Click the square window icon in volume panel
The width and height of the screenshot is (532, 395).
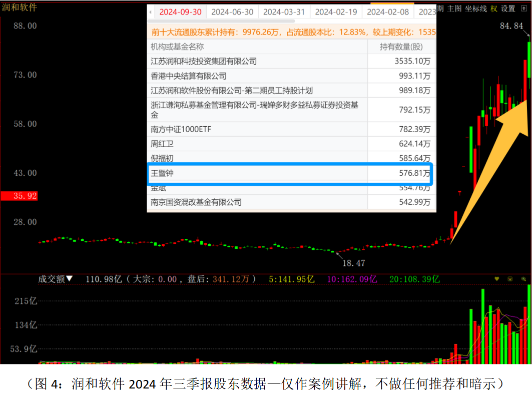tap(510, 279)
